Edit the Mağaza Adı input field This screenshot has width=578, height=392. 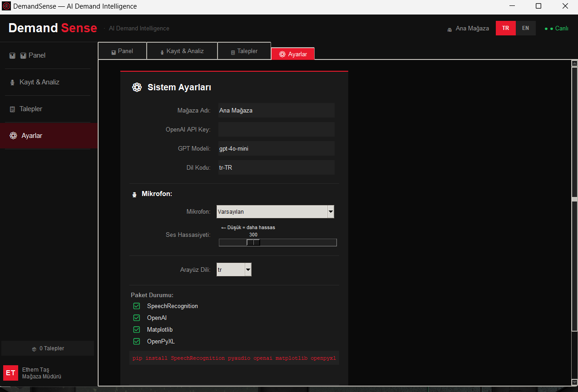[x=276, y=110]
